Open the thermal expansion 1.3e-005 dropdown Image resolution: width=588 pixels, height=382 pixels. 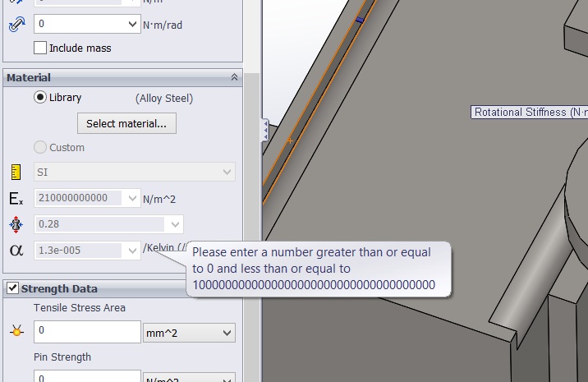tap(132, 251)
